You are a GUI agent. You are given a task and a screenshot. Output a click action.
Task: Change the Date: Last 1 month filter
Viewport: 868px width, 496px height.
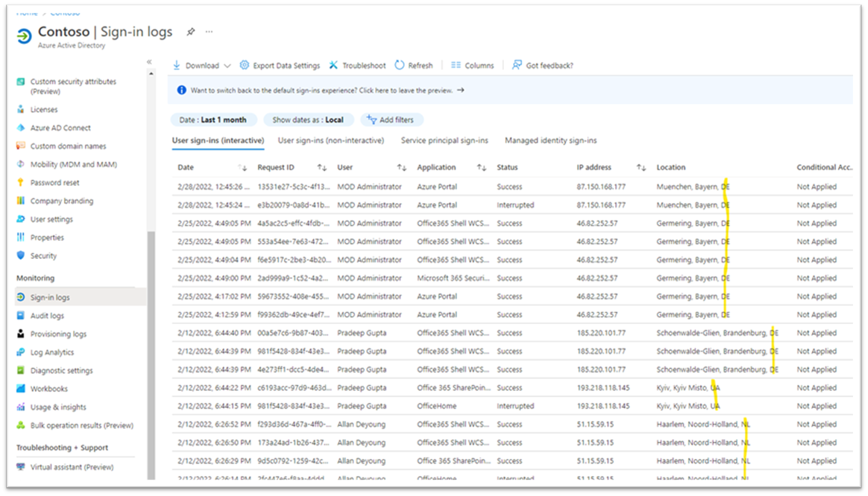click(213, 120)
